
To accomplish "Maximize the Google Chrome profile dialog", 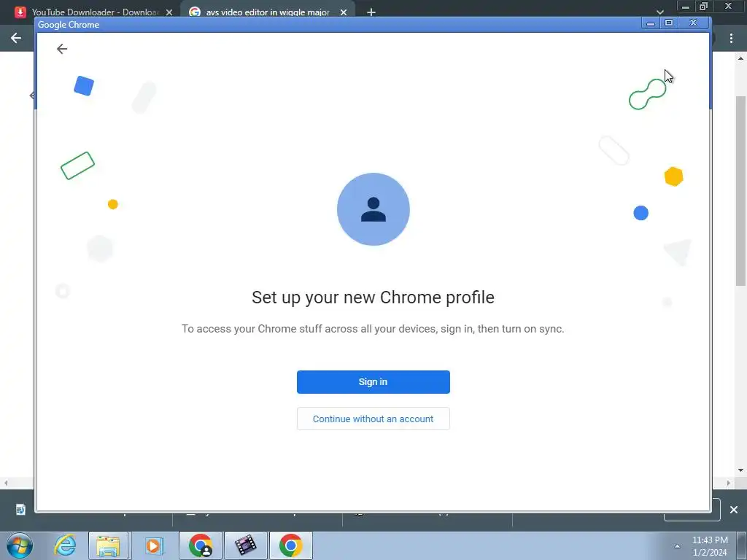I will coord(669,23).
